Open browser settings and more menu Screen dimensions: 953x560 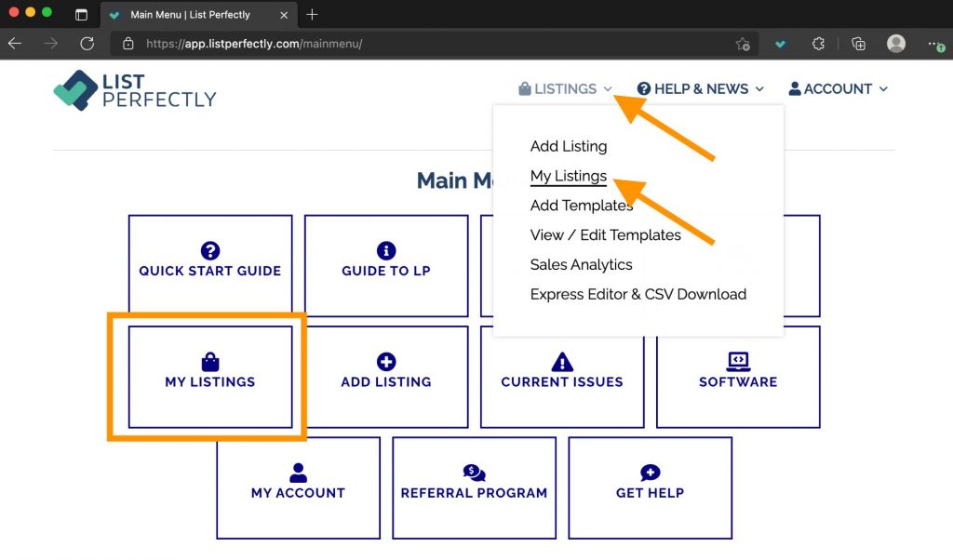pyautogui.click(x=934, y=44)
